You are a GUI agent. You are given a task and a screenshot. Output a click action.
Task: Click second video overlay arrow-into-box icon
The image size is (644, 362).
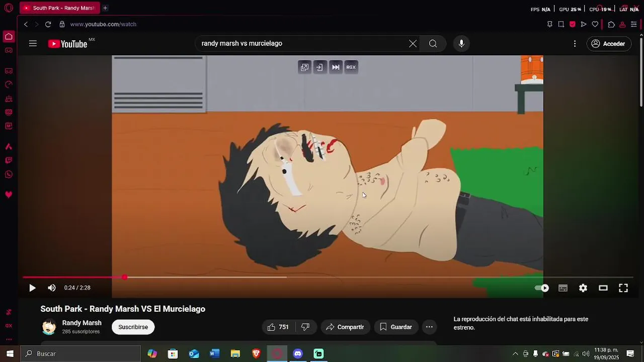(x=320, y=67)
